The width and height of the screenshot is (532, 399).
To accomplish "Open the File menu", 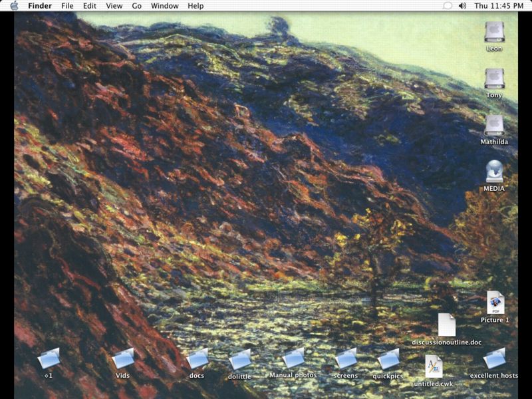I will pyautogui.click(x=67, y=6).
